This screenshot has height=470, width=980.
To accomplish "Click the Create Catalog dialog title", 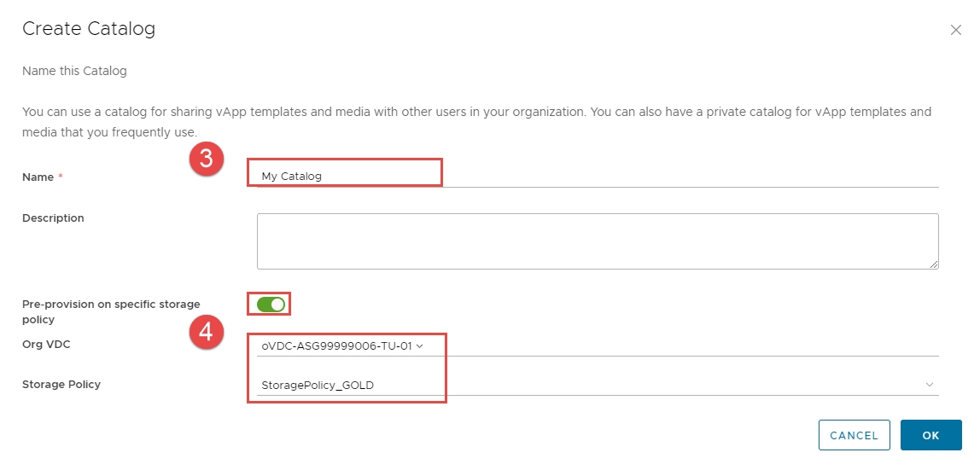I will click(x=89, y=29).
